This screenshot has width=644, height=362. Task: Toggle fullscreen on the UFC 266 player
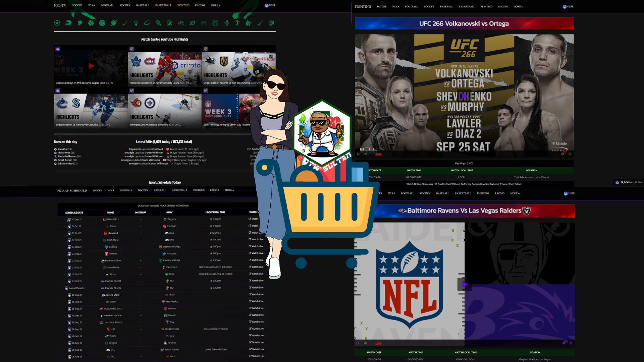coord(570,154)
